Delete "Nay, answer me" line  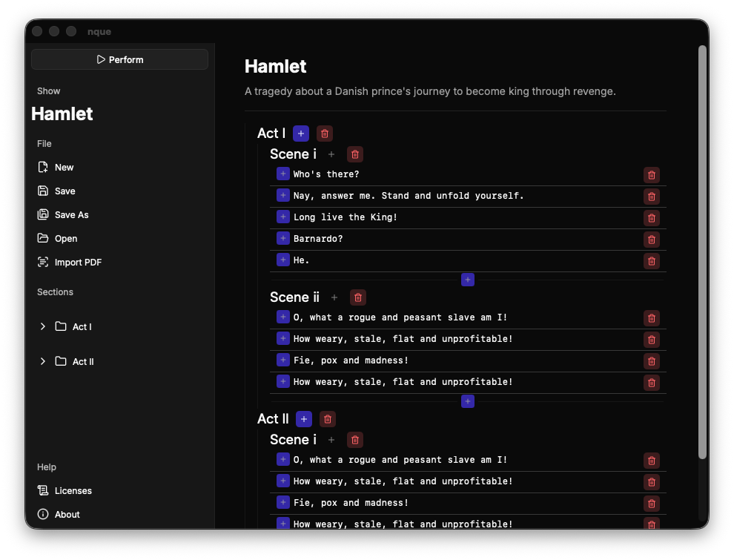(651, 197)
